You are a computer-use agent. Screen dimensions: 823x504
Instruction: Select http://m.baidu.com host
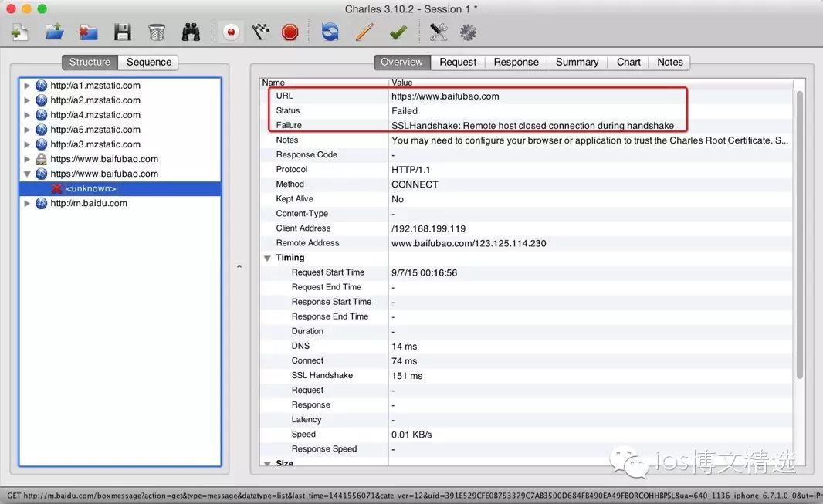(89, 203)
